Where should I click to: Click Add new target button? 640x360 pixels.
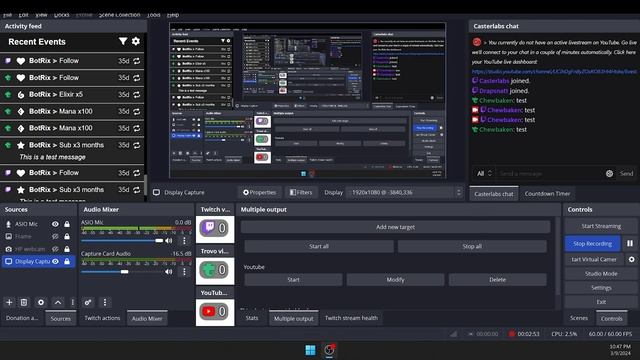click(x=395, y=227)
